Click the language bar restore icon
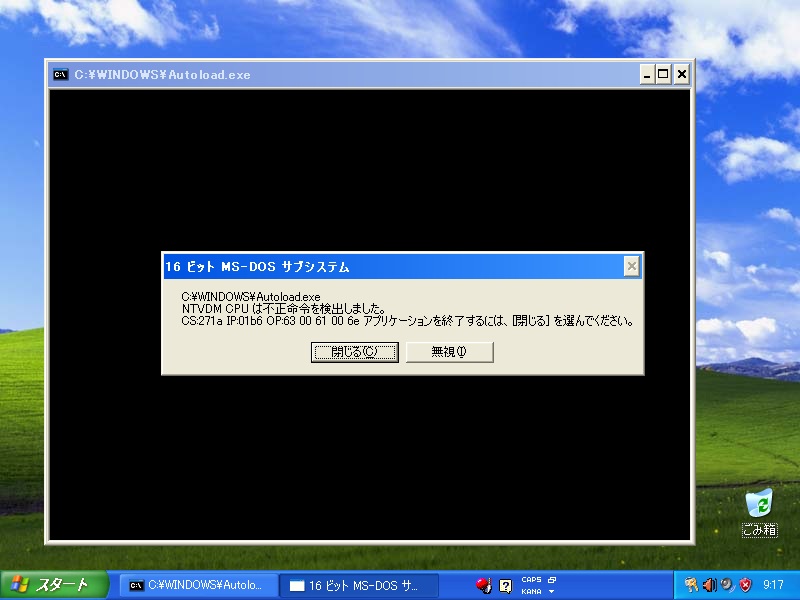The image size is (800, 600). tap(552, 580)
